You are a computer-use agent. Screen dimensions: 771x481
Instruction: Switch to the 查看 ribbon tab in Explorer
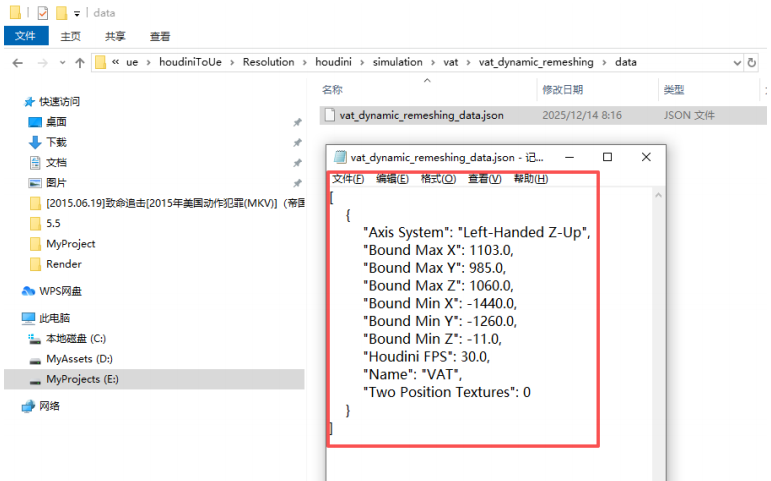click(x=160, y=36)
